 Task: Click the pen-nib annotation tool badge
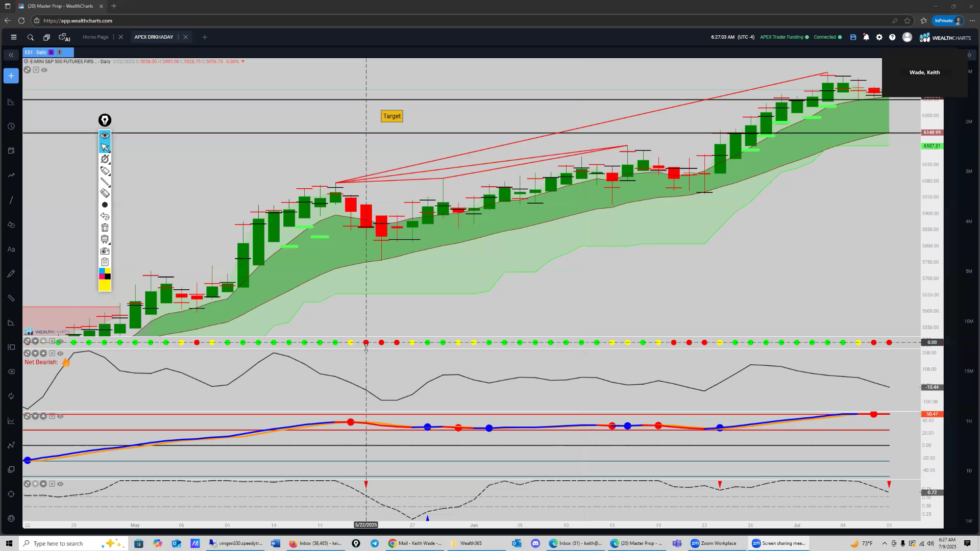105,120
